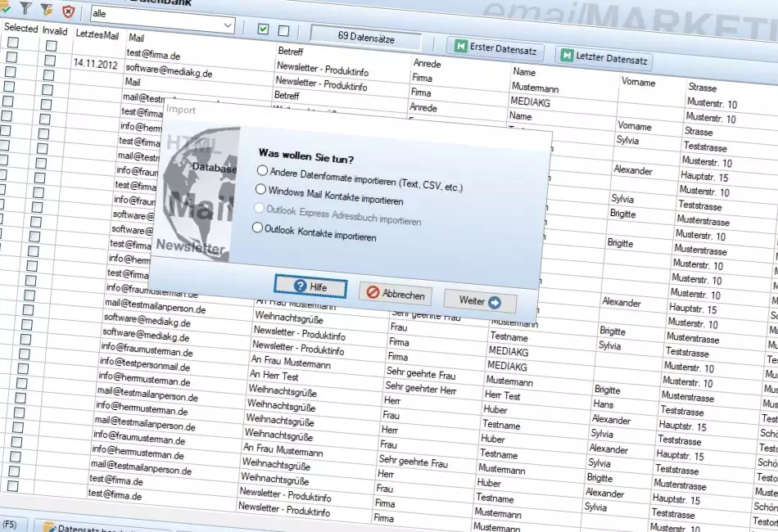Screen dimensions: 778x532
Task: Click the 'Hans' first name cell
Action: pyautogui.click(x=603, y=404)
